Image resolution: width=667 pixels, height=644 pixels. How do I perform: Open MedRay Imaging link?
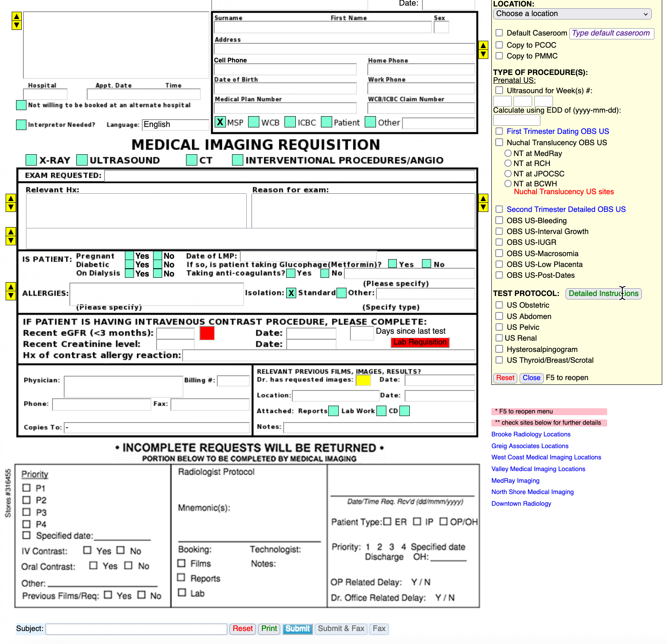tap(516, 481)
